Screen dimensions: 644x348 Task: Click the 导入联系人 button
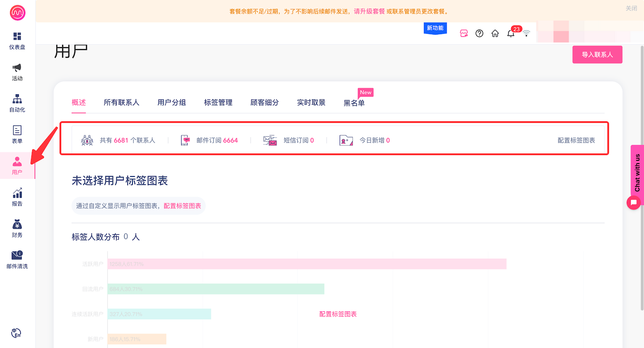click(597, 55)
